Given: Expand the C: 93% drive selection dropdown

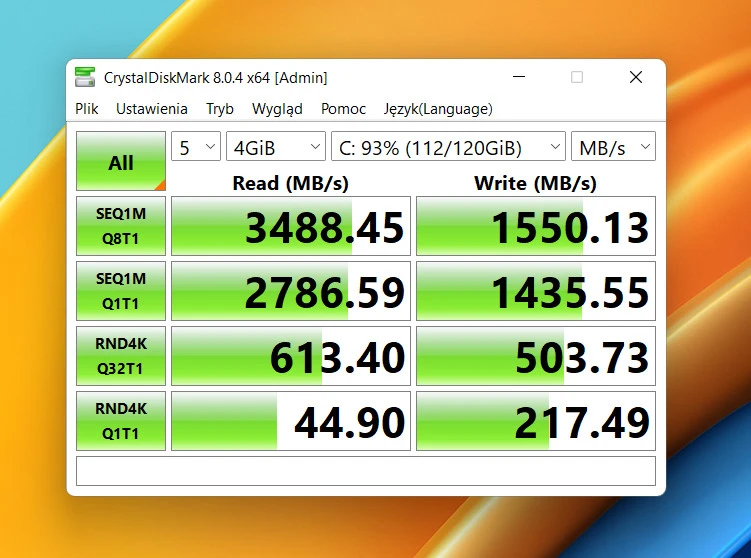Looking at the screenshot, I should coord(448,146).
